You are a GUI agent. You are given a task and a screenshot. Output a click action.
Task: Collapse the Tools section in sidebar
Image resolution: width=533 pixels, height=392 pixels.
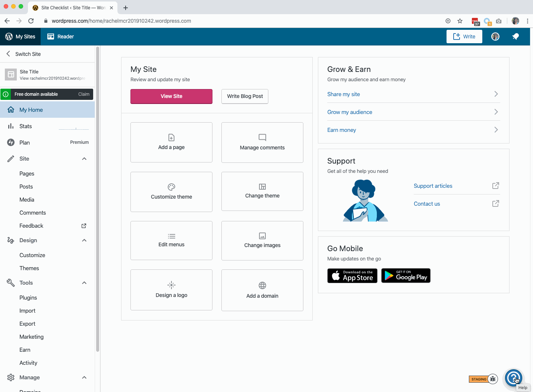click(84, 283)
